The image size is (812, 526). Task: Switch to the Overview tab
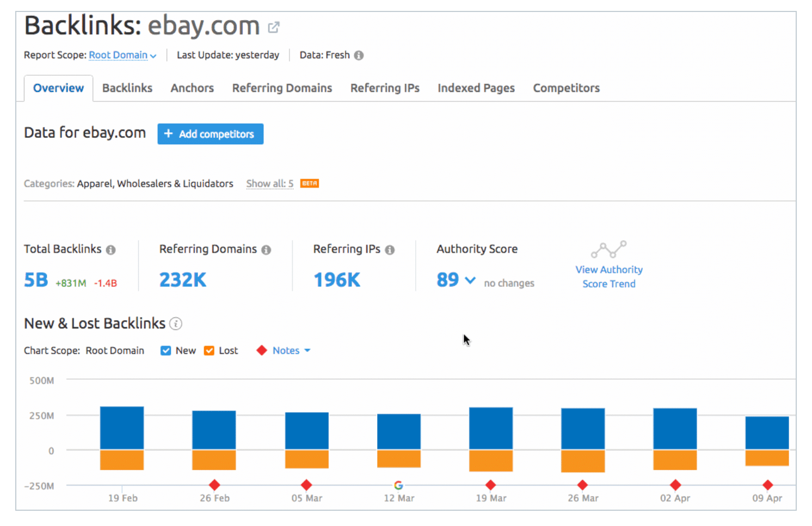point(58,88)
